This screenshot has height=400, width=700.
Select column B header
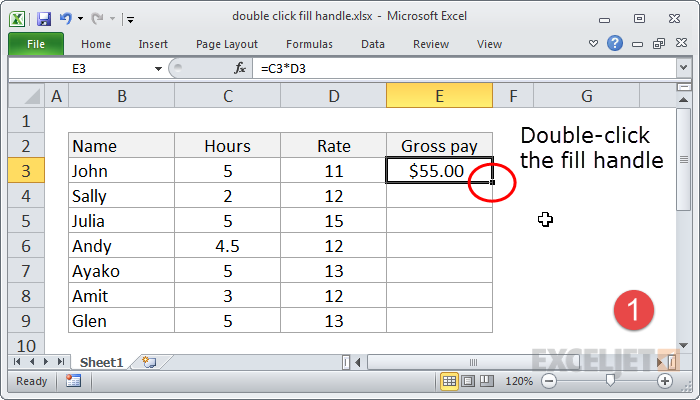(121, 96)
